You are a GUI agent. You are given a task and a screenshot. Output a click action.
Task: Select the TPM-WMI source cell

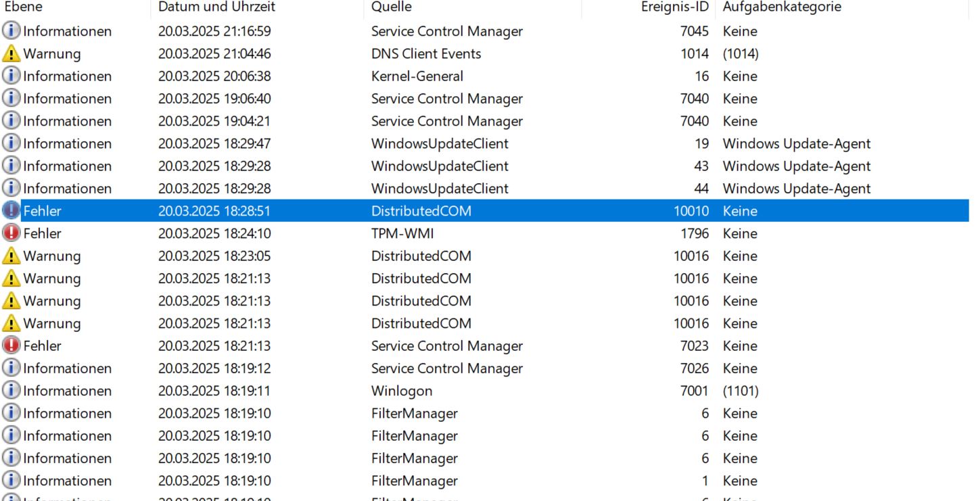click(402, 233)
